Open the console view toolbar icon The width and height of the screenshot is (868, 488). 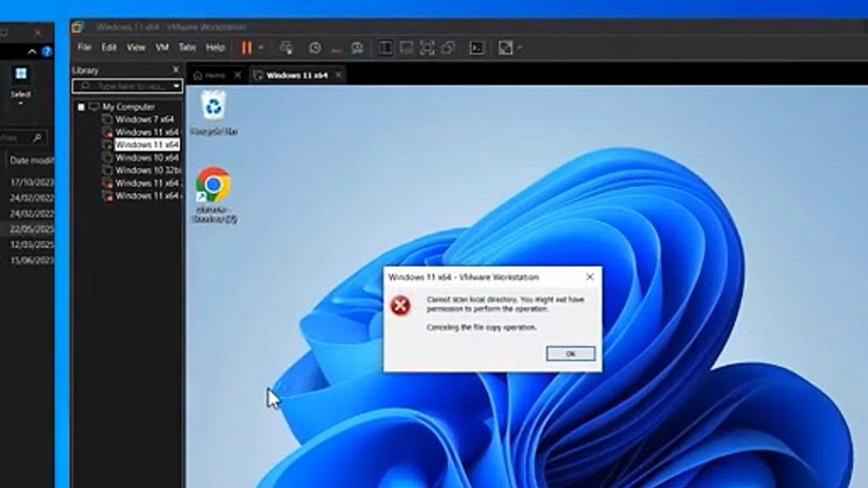tap(477, 47)
